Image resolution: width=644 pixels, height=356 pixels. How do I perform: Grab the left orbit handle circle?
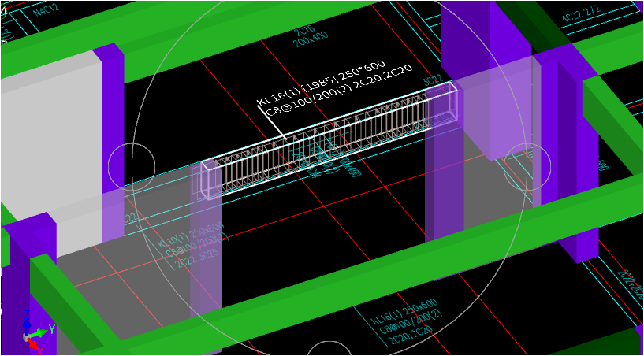[x=132, y=166]
